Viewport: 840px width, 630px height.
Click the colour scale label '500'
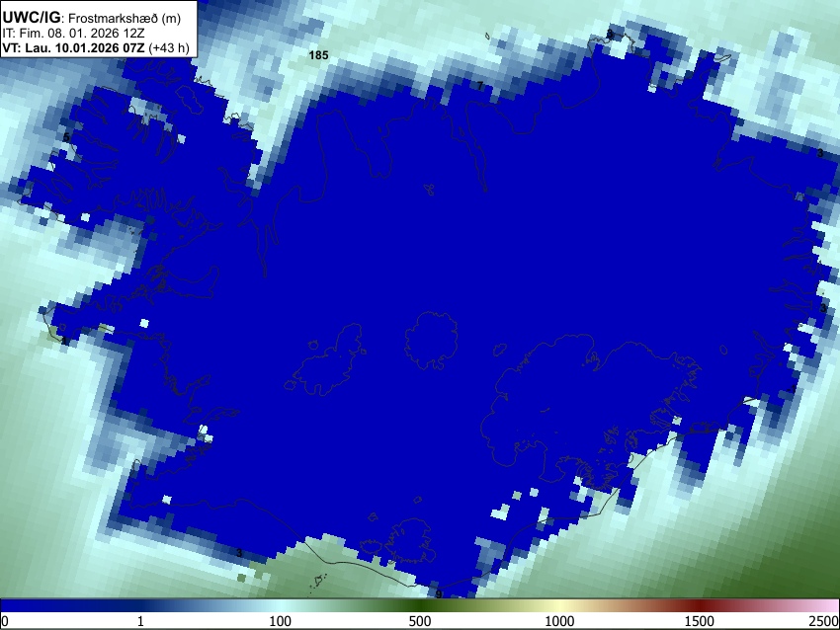point(420,621)
